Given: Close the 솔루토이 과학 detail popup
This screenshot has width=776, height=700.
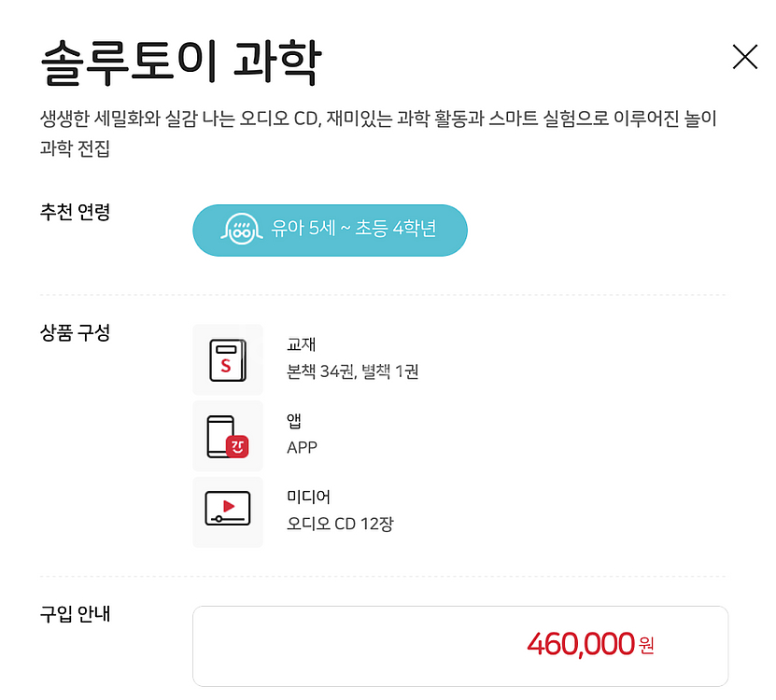Looking at the screenshot, I should click(x=745, y=58).
